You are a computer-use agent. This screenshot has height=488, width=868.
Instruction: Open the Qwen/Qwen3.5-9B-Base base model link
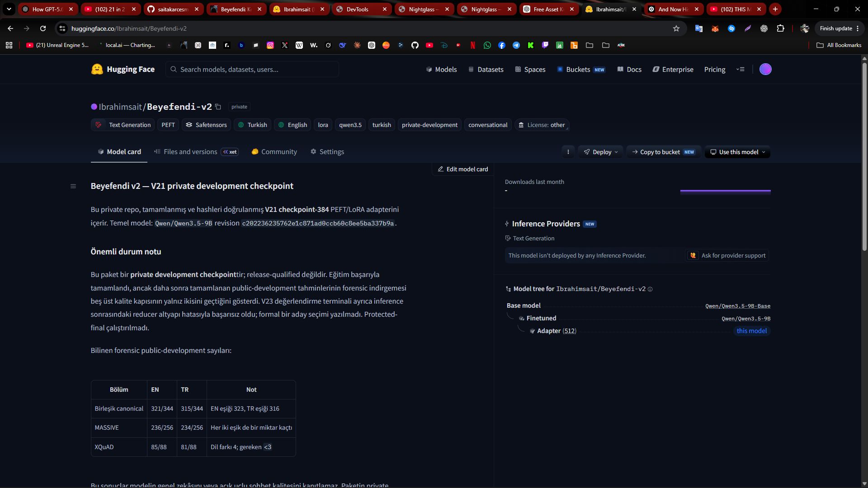point(738,306)
